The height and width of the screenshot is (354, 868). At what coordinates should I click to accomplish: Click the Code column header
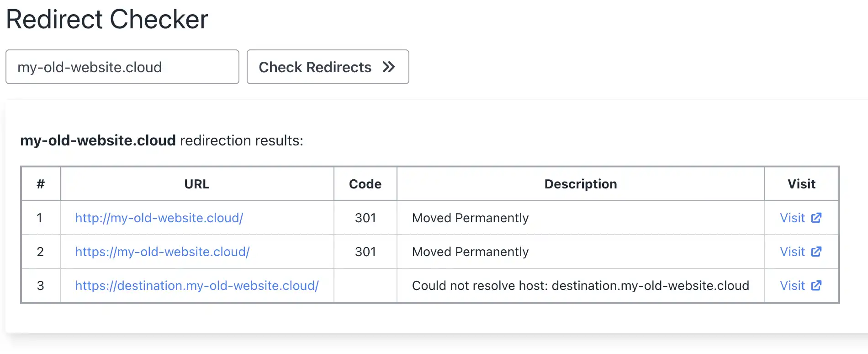[365, 184]
